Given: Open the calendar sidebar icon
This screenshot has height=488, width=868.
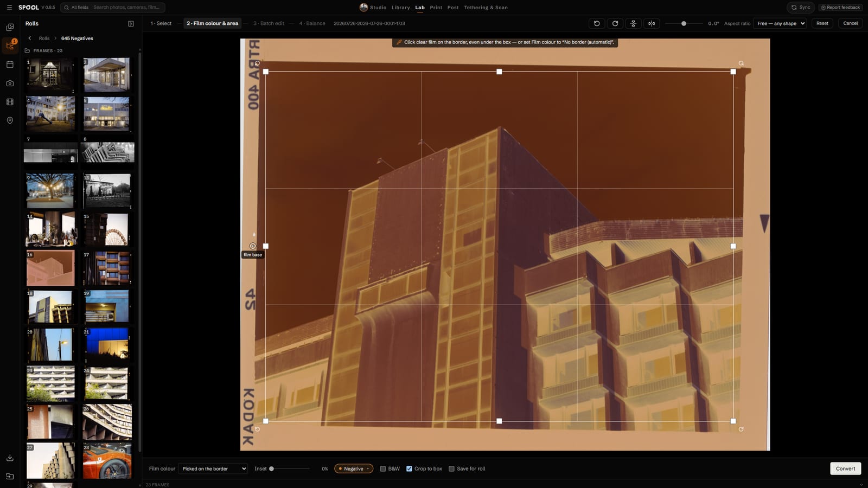Looking at the screenshot, I should coord(10,65).
